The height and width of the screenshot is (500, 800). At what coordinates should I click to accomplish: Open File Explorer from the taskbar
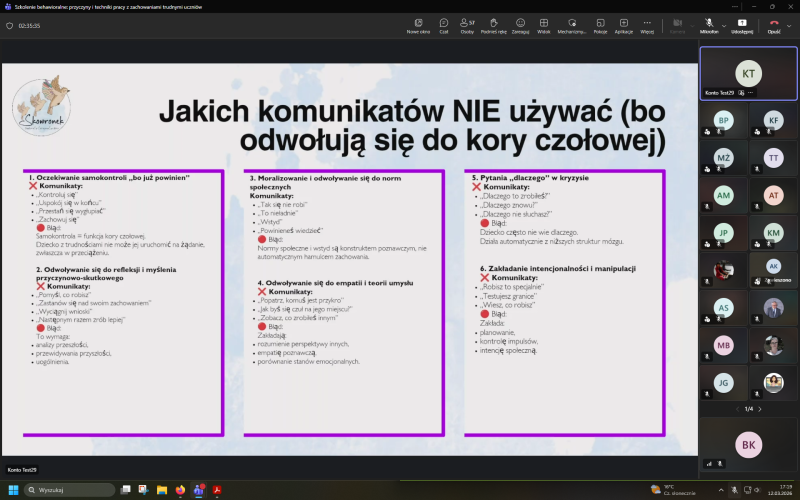162,490
